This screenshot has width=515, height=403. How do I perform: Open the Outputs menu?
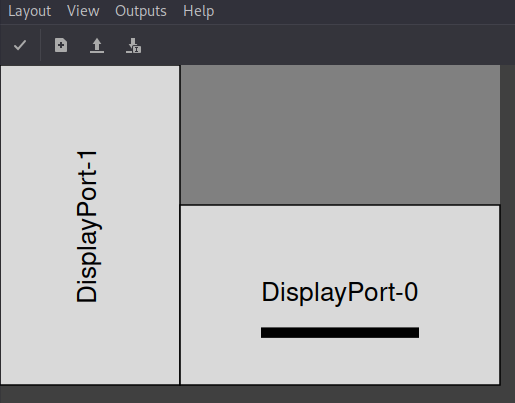click(x=141, y=11)
